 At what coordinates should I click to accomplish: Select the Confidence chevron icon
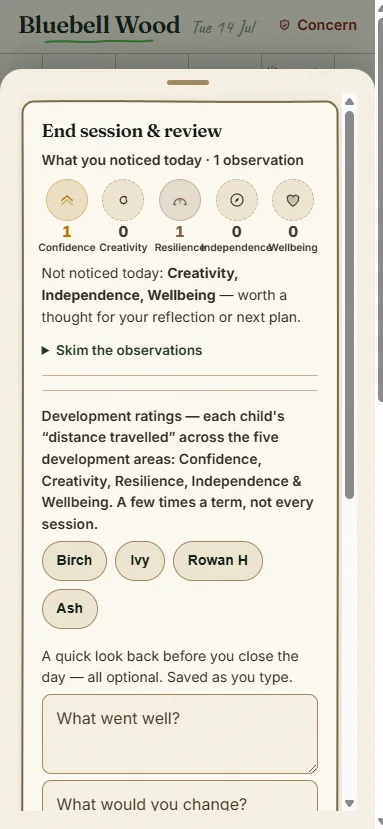click(67, 200)
